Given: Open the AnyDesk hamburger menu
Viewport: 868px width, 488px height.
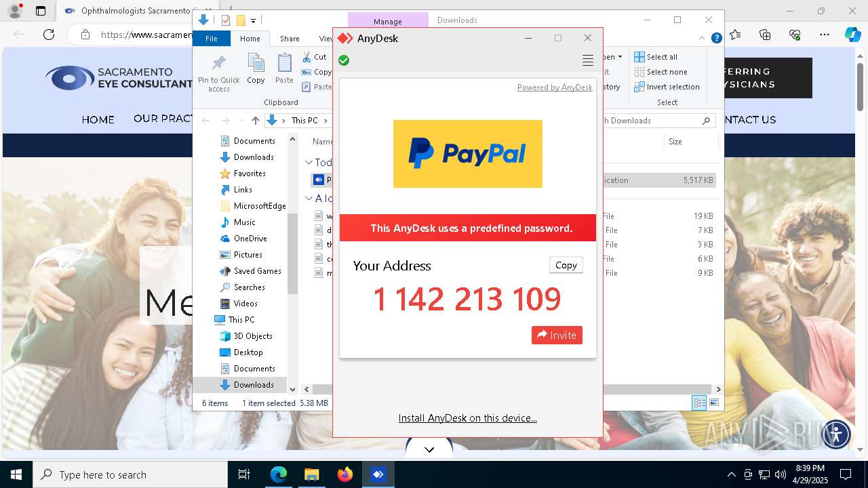Looking at the screenshot, I should [x=588, y=61].
